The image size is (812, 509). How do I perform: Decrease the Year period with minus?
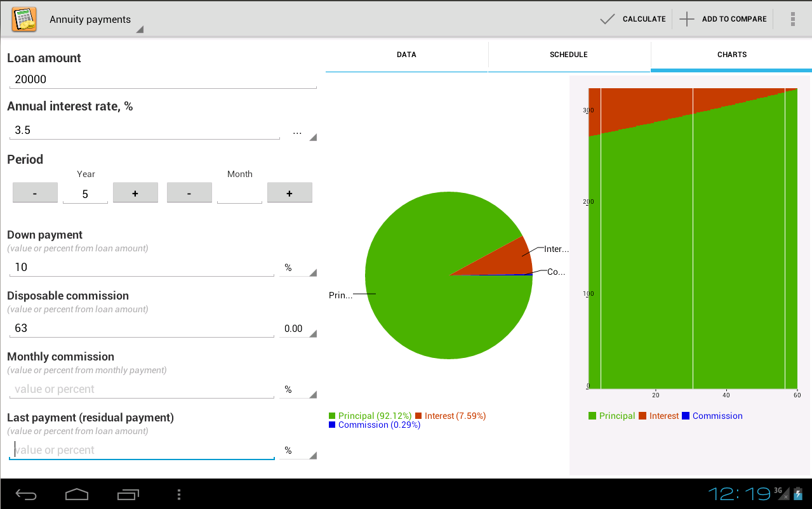click(x=35, y=193)
